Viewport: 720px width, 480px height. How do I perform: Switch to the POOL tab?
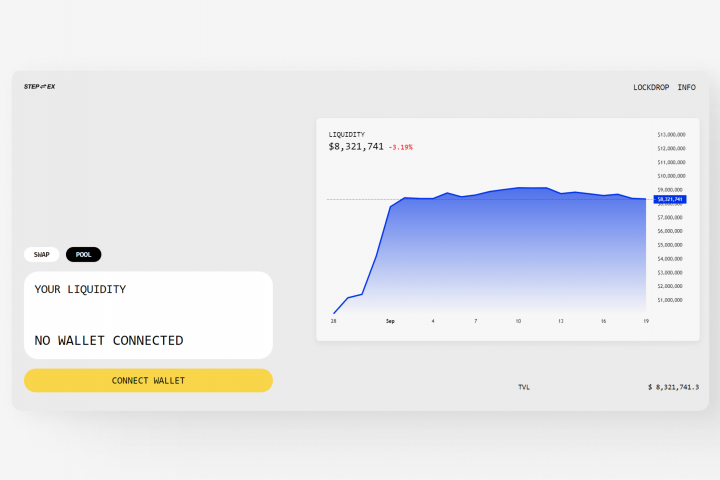tap(84, 254)
